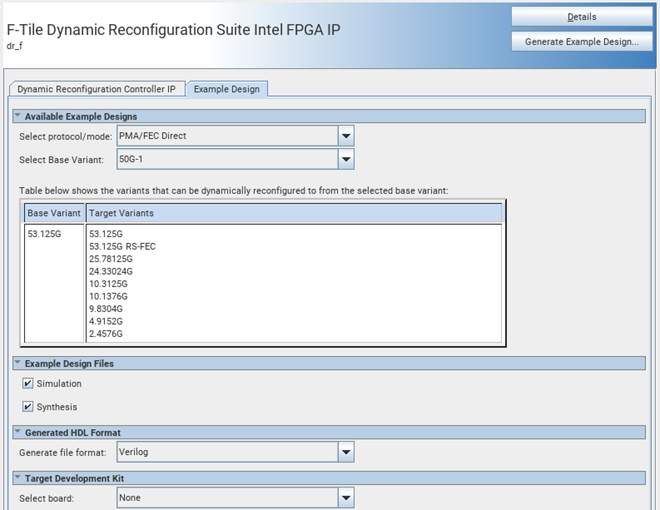Select the 53.125G base variant cell
The height and width of the screenshot is (510, 660).
pos(45,234)
